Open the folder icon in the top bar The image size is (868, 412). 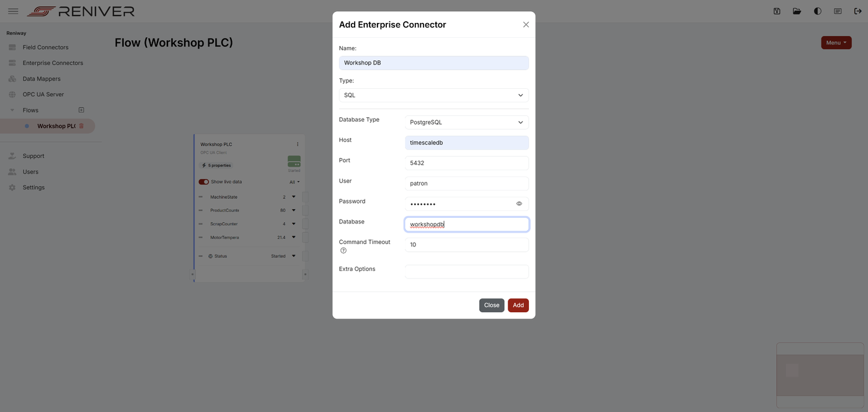point(796,11)
